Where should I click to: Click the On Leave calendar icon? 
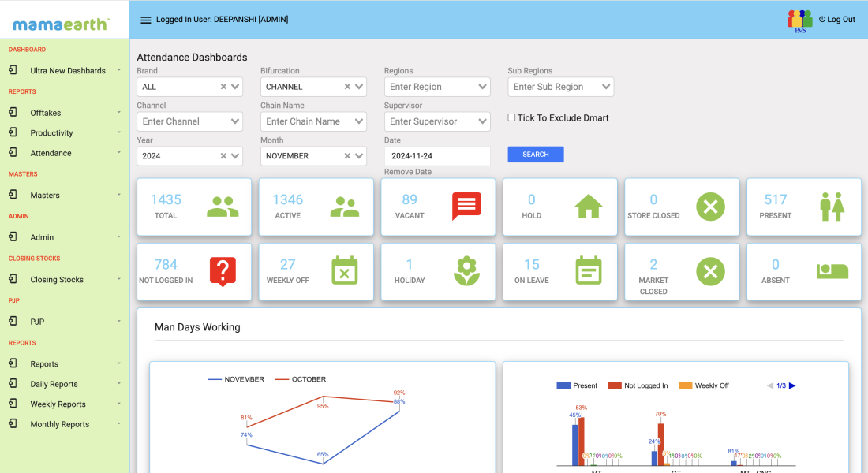click(x=589, y=270)
